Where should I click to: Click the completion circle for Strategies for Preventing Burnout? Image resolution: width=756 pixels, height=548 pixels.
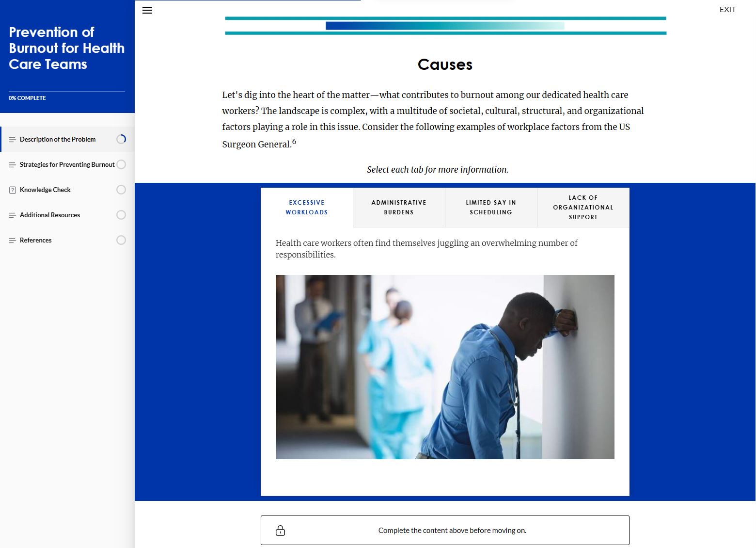121,164
